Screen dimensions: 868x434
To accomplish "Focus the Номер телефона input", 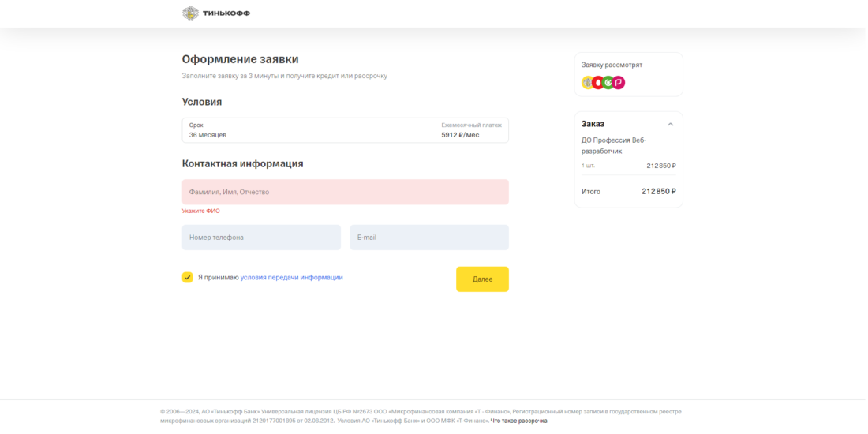I will 261,237.
